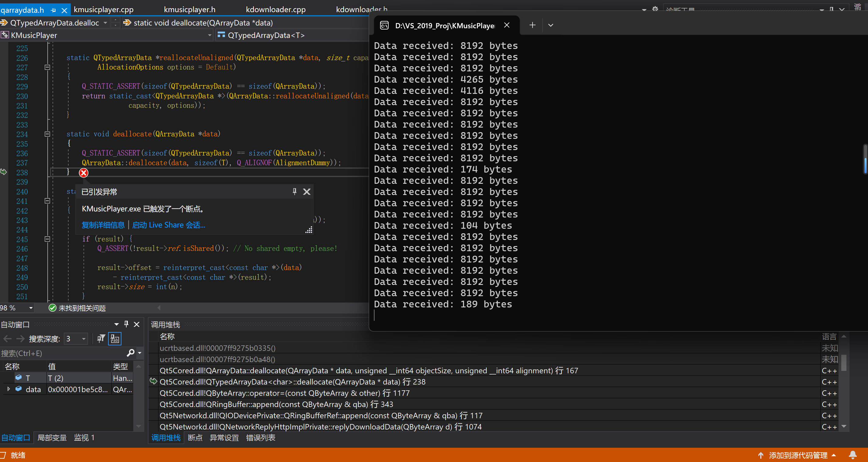Click the notification bell in status bar
Image resolution: width=868 pixels, height=462 pixels.
pyautogui.click(x=853, y=455)
